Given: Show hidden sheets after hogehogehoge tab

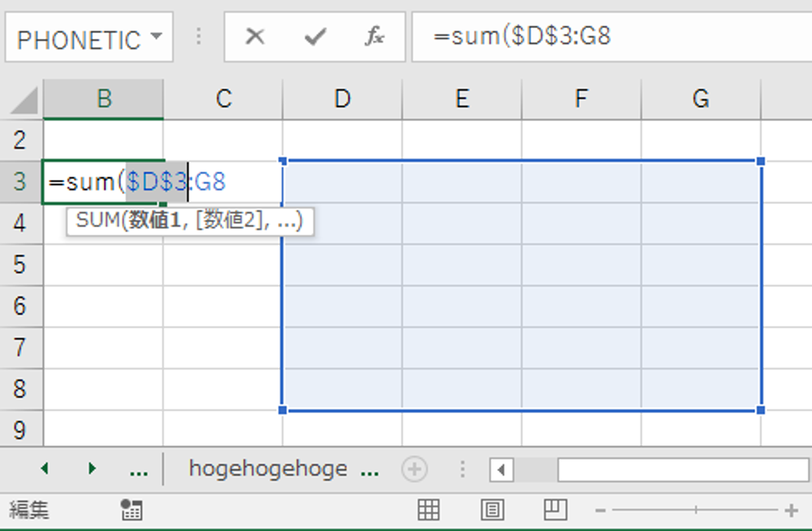Looking at the screenshot, I should pos(369,471).
